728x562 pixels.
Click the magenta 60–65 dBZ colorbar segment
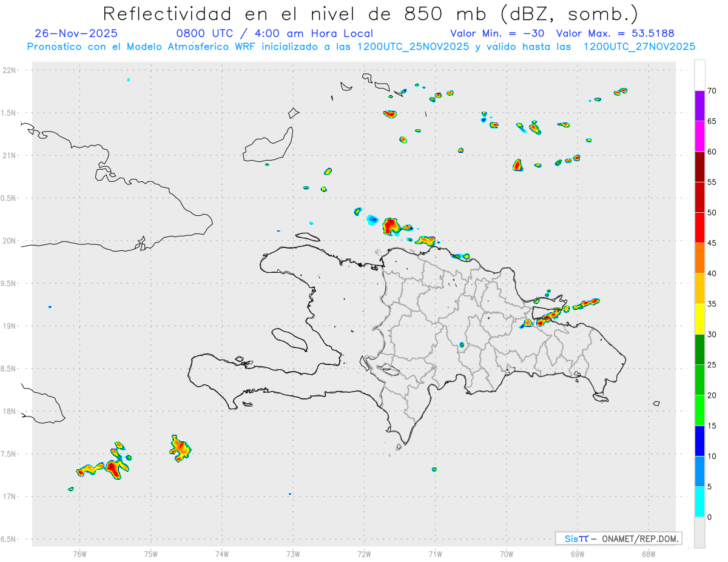click(x=699, y=136)
